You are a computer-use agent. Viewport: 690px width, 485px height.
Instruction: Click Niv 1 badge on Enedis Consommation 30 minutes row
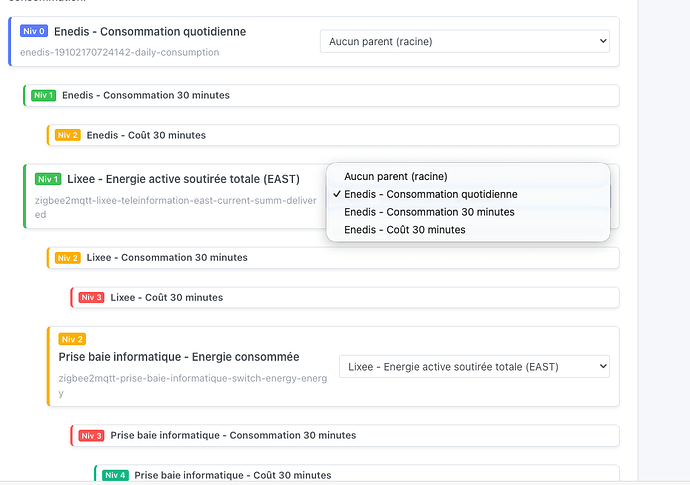pos(44,96)
